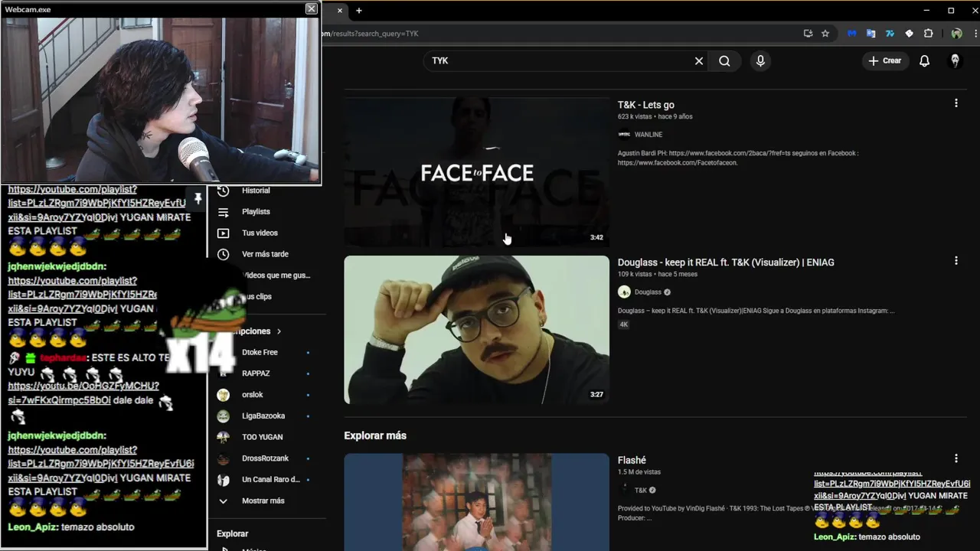Play the Flashé video thumbnail
The image size is (980, 551).
(x=476, y=502)
